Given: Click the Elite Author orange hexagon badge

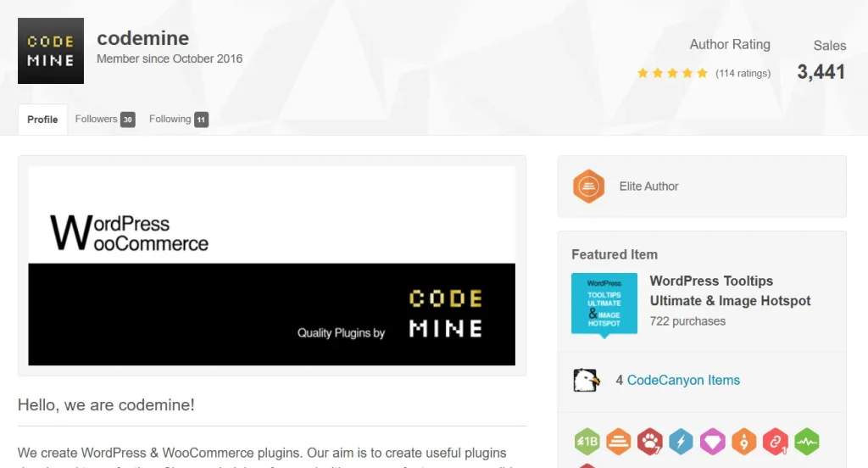Looking at the screenshot, I should 588,186.
